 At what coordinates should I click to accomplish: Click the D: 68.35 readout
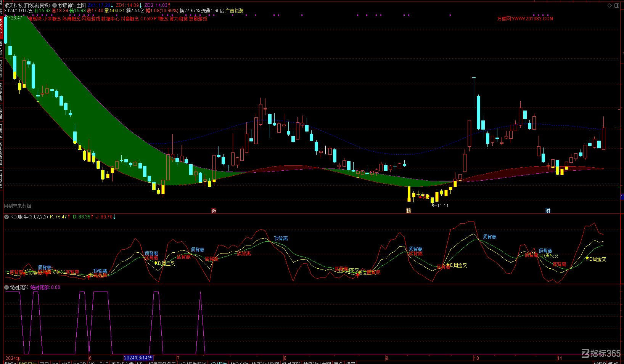tap(81, 217)
